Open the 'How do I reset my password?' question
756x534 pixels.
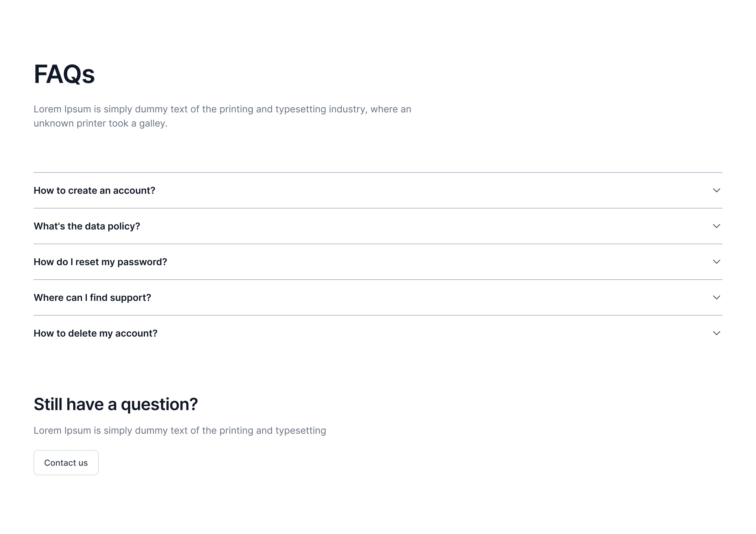(101, 262)
